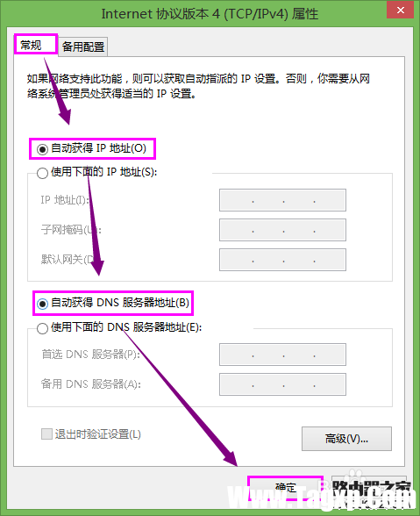Click the 使用下面的 DNS 服务器地址(E) label
Viewport: 420px width, 516px height.
coord(126,327)
